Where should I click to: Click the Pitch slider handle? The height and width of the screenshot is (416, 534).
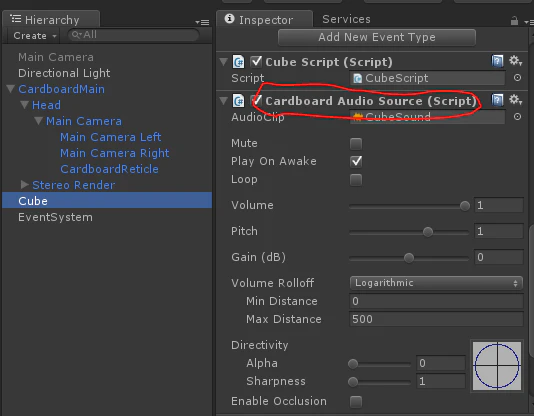[x=428, y=232]
